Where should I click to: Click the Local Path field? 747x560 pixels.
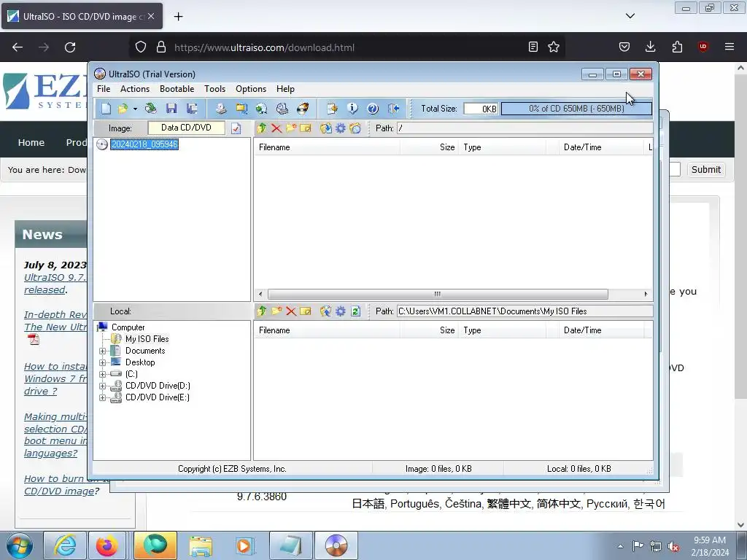tap(525, 311)
